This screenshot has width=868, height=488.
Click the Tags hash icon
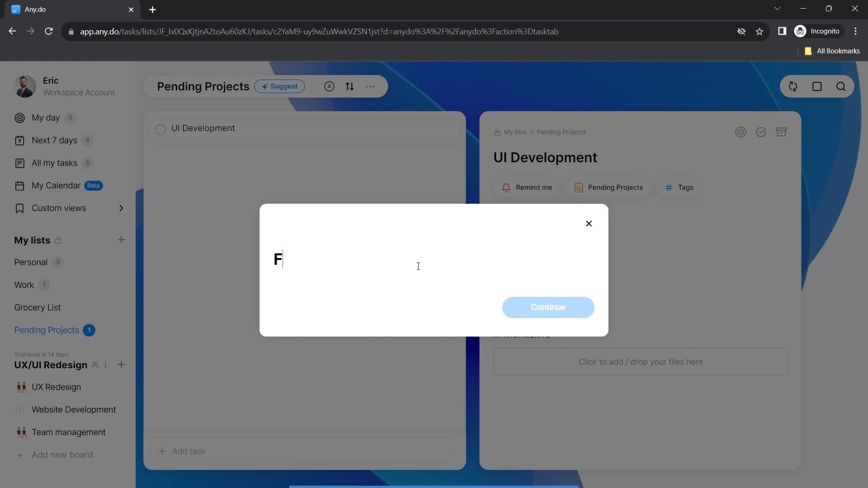[668, 188]
